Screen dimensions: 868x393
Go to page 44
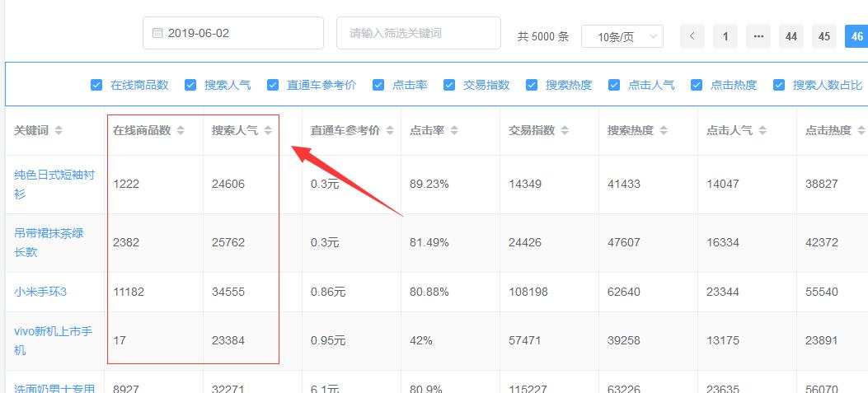pyautogui.click(x=791, y=36)
